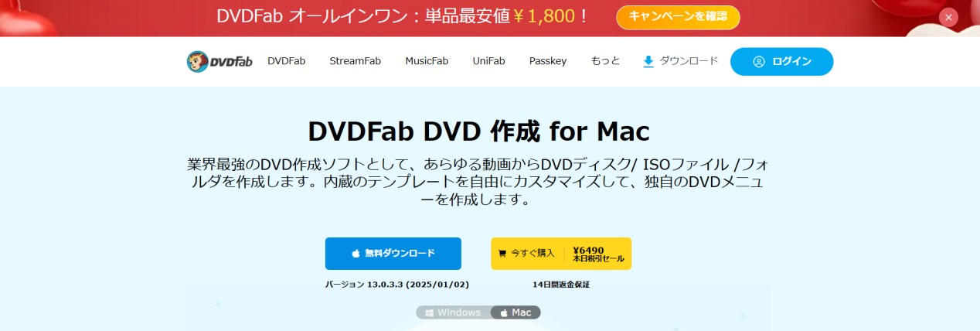This screenshot has width=980, height=331.
Task: Click the download arrow icon in the navbar
Action: [x=648, y=61]
